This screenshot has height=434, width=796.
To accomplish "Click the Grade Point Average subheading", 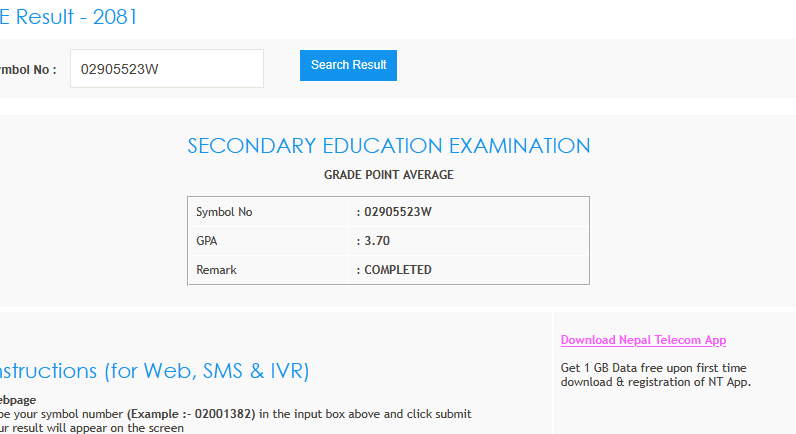I will click(388, 175).
